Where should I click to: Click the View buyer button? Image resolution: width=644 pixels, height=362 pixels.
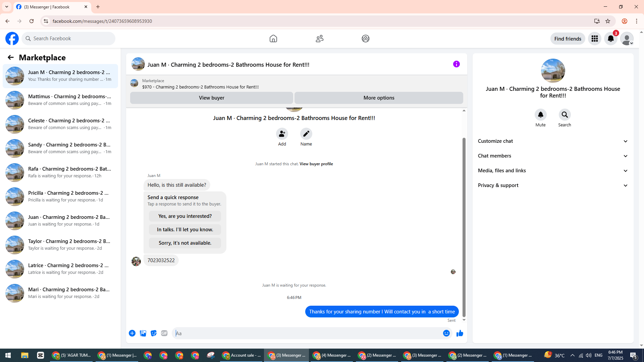[211, 98]
